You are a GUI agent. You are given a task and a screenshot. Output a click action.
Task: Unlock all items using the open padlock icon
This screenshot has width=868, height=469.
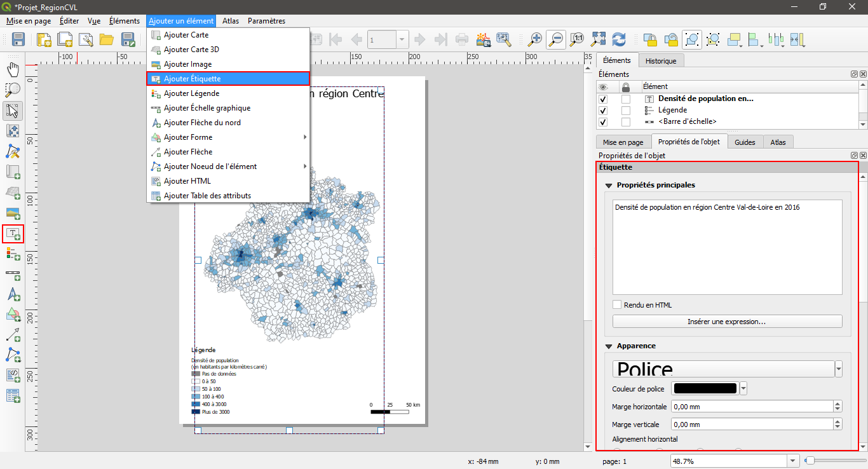[x=671, y=39]
